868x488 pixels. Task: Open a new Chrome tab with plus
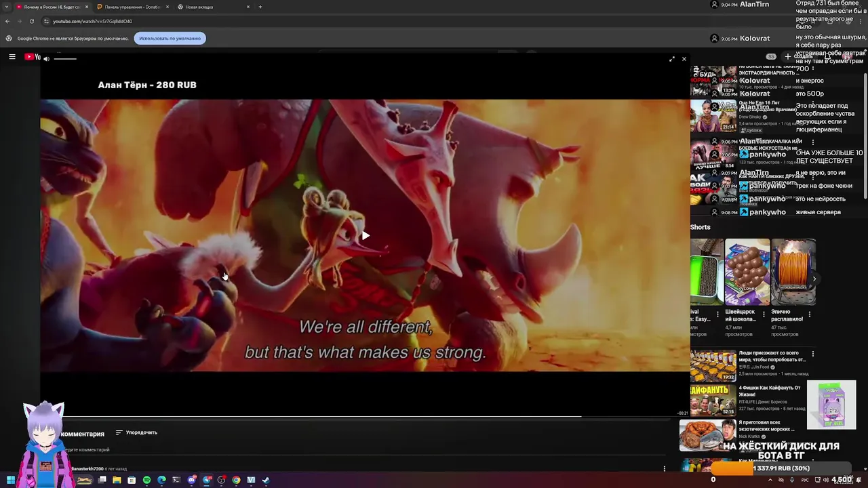[260, 7]
